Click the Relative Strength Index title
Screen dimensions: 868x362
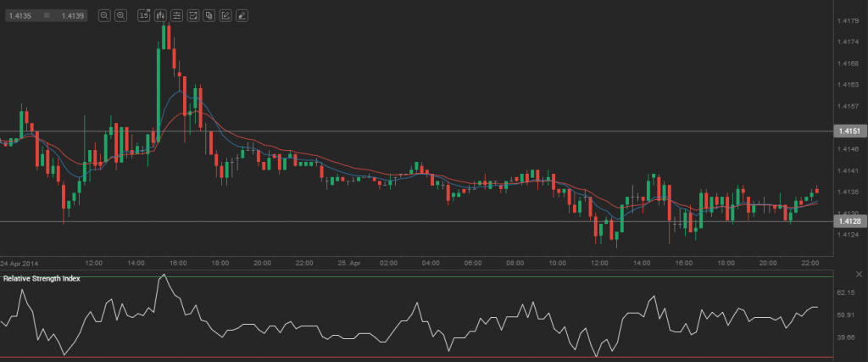[42, 278]
